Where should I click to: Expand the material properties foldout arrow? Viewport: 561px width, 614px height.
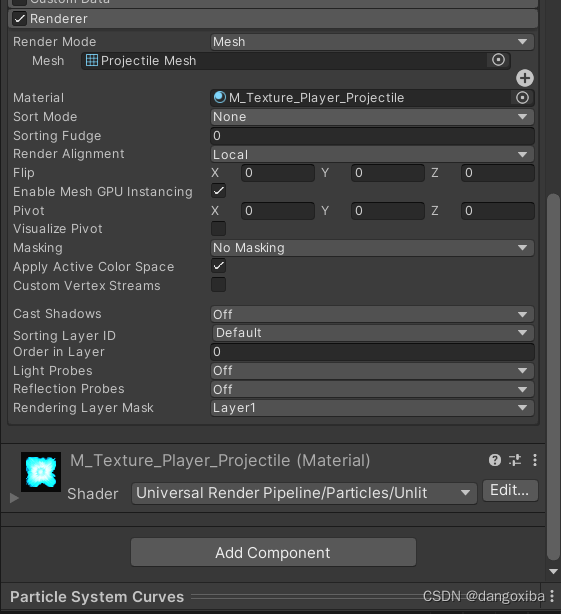coord(14,498)
